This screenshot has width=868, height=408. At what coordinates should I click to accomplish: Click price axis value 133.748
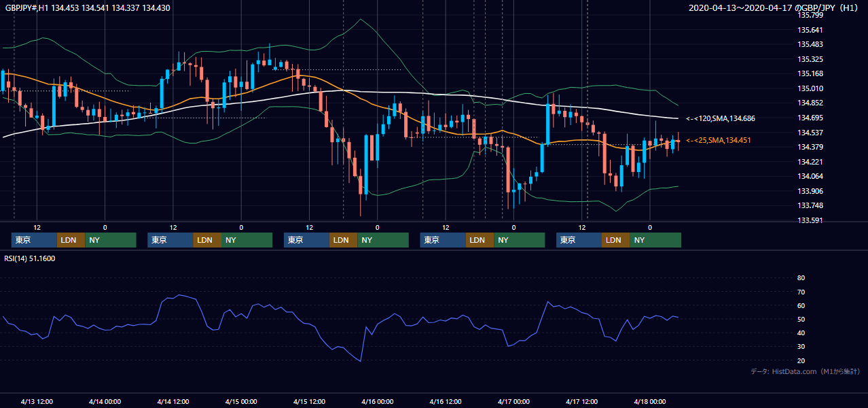pyautogui.click(x=810, y=205)
